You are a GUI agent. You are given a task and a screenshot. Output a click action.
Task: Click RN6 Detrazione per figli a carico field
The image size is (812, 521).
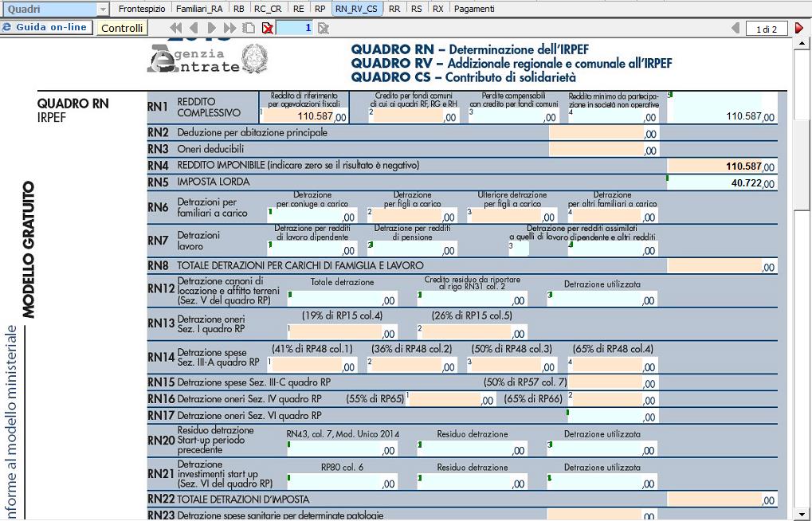pos(412,216)
